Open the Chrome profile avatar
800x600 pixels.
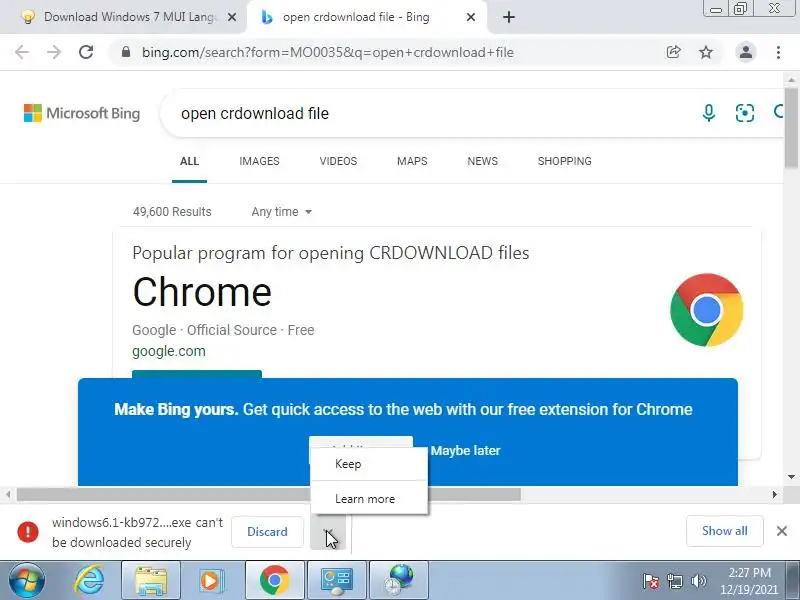pyautogui.click(x=745, y=52)
